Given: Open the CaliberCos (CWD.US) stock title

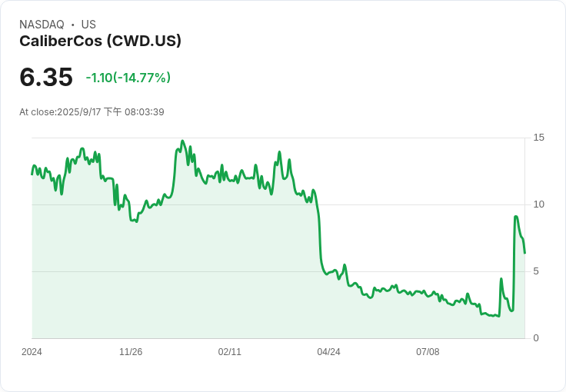Looking at the screenshot, I should coord(100,42).
